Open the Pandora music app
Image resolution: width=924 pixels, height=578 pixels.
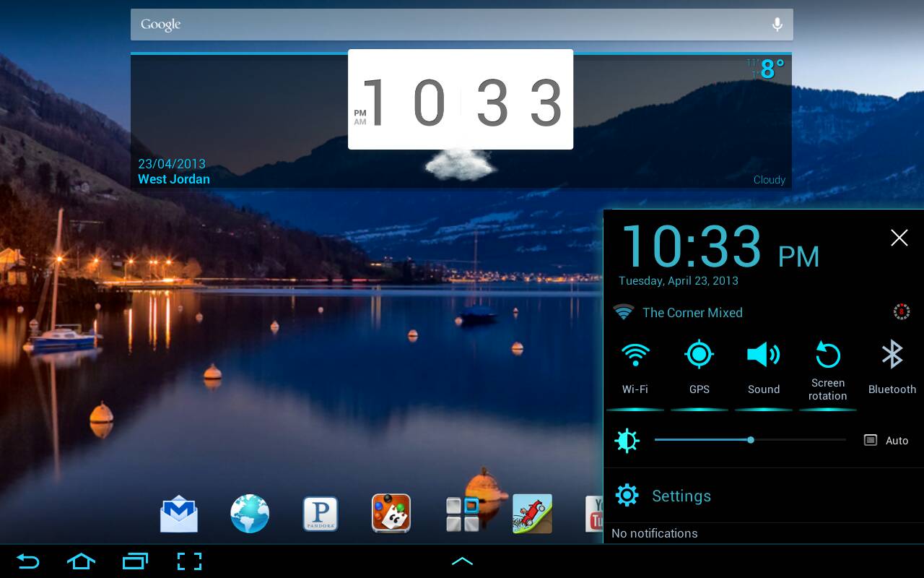(x=321, y=514)
